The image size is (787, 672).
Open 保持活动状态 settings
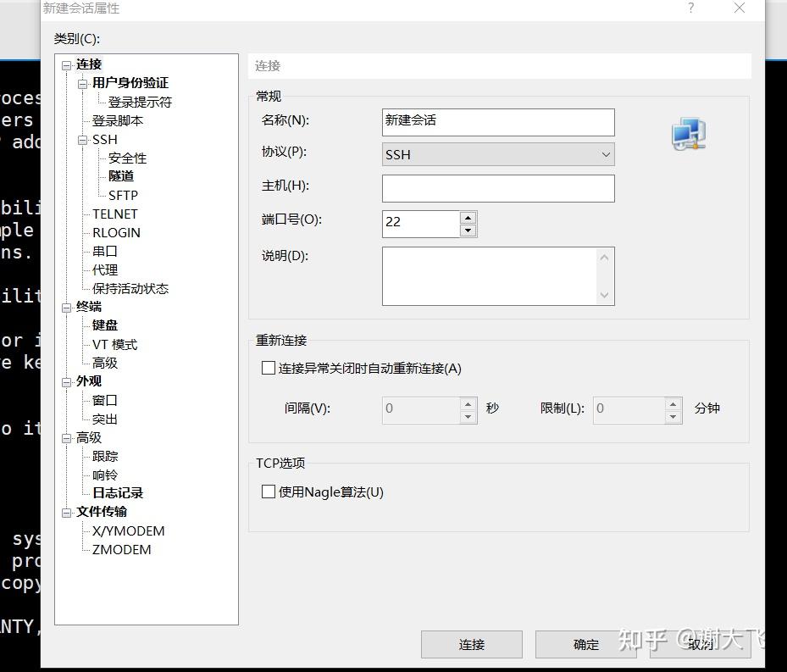[x=130, y=288]
